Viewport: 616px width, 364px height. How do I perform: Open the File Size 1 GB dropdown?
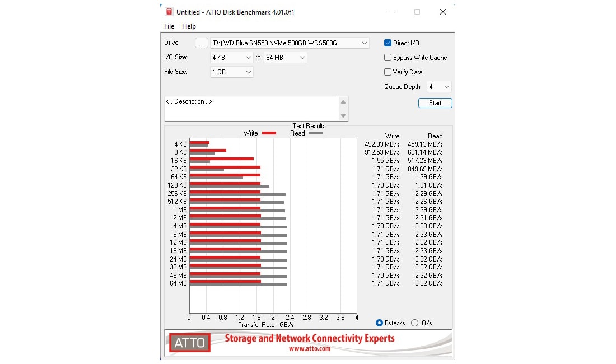point(231,72)
